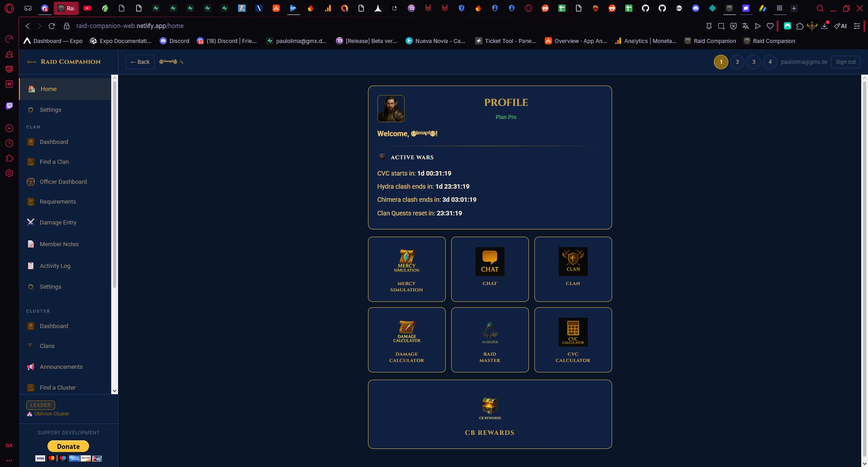Open Damage Entry menu item

coord(66,222)
